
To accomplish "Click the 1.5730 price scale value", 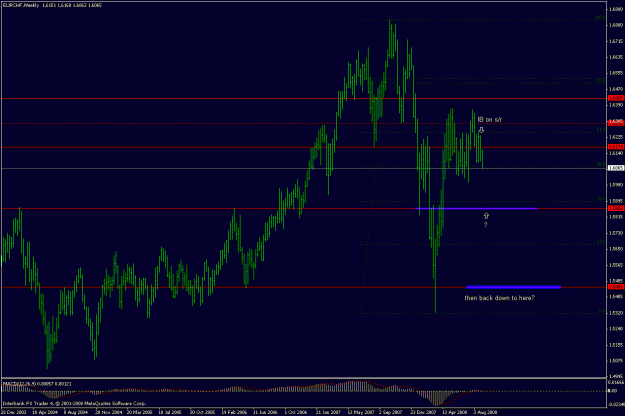I will pyautogui.click(x=616, y=233).
